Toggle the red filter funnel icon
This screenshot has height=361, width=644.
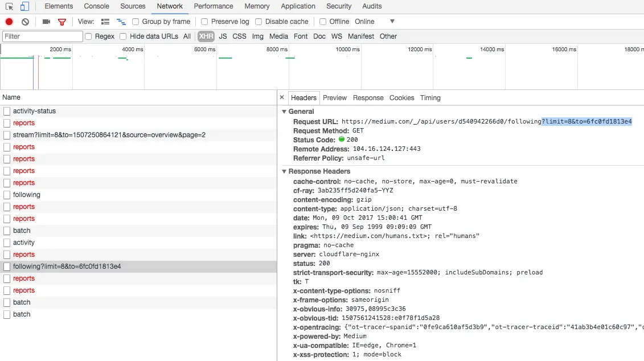[62, 22]
